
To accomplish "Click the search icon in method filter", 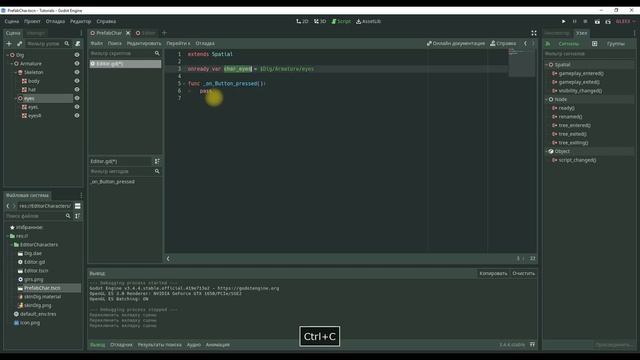I will coord(157,171).
